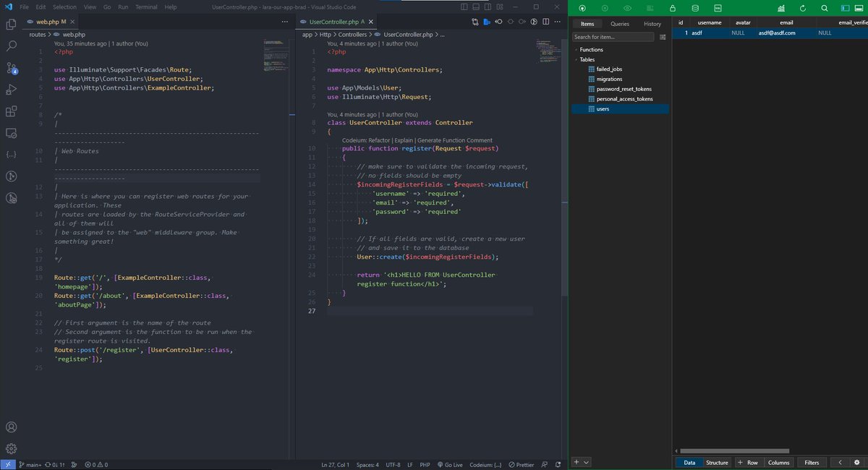Click the remote window indicator in the status bar
The image size is (868, 470).
7,464
